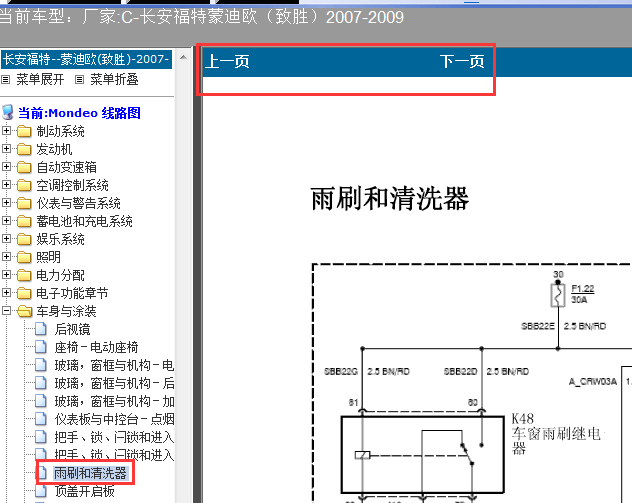Screen dimensions: 632x503
Task: Expand the 空调控制系统 folder
Action: point(6,185)
